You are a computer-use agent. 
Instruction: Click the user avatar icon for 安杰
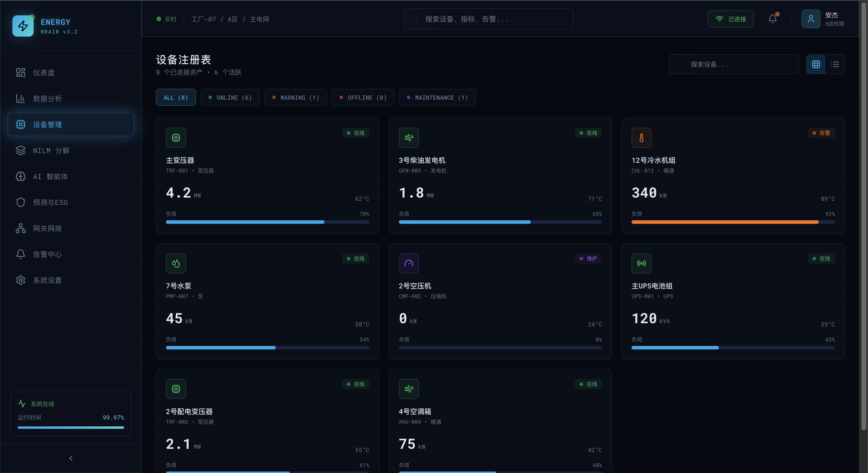811,19
